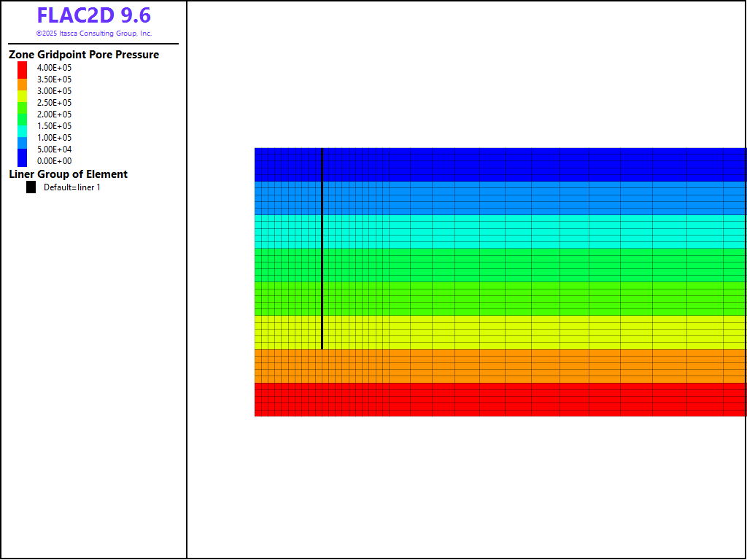Click the black liner swatch in legend
This screenshot has height=560, width=747.
coord(31,187)
